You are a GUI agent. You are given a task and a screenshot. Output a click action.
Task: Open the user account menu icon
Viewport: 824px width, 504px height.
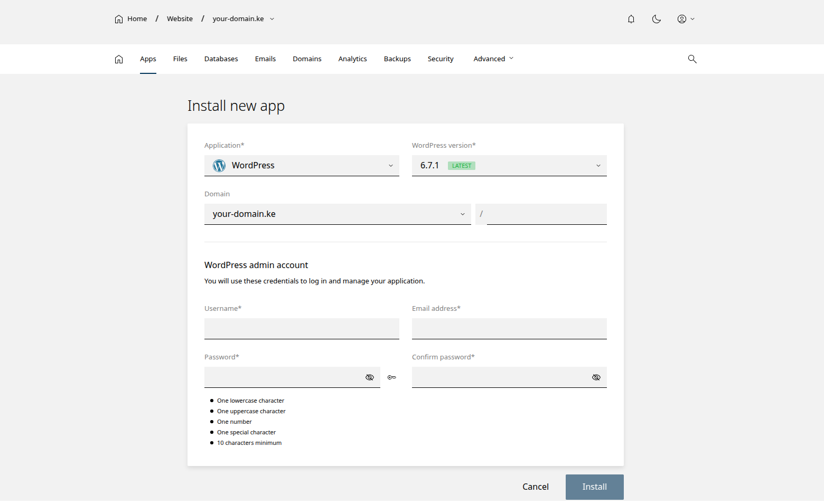coord(685,19)
